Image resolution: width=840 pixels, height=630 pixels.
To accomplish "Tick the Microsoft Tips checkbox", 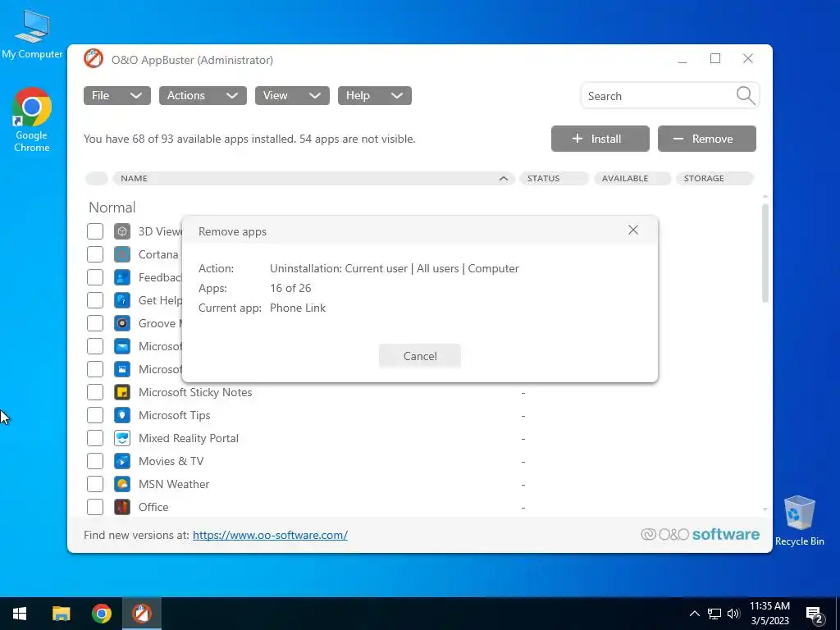I will (95, 415).
